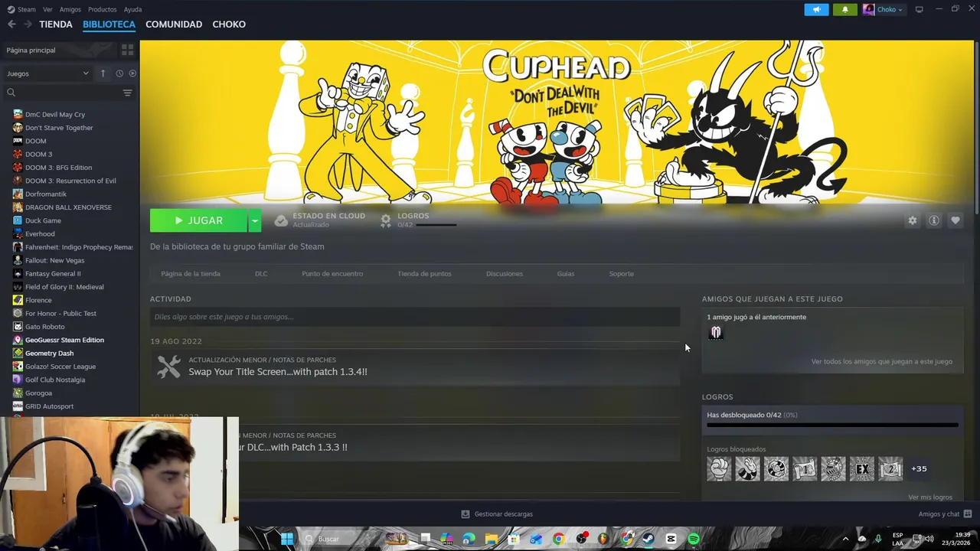Open the Discusiones link
980x551 pixels.
click(505, 273)
